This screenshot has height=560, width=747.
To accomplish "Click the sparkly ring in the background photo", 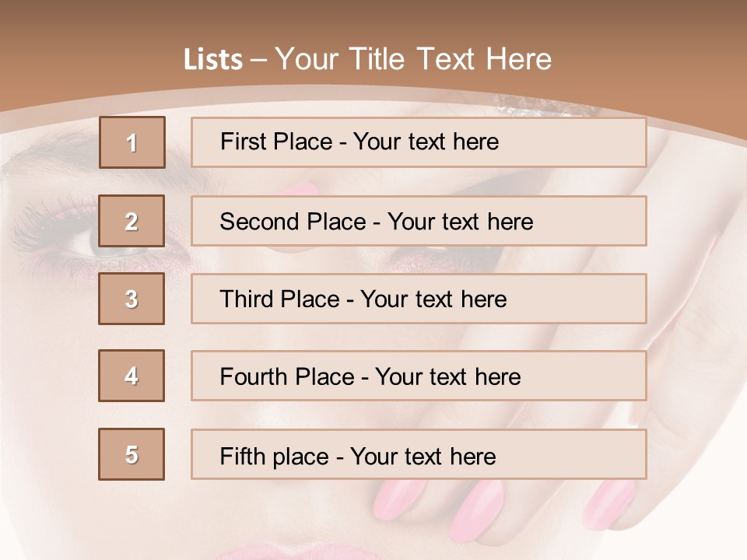I will click(543, 106).
